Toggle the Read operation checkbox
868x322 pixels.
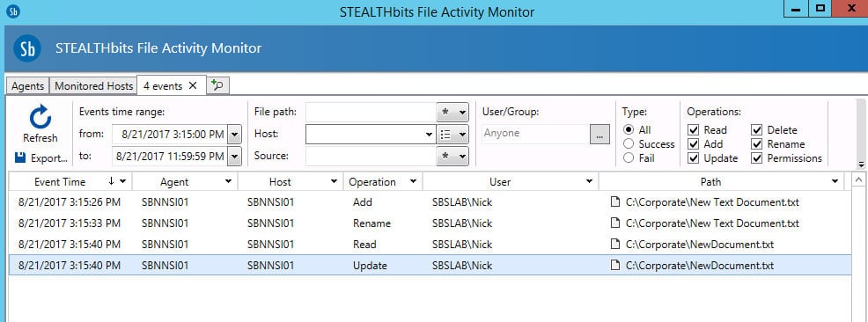(693, 130)
